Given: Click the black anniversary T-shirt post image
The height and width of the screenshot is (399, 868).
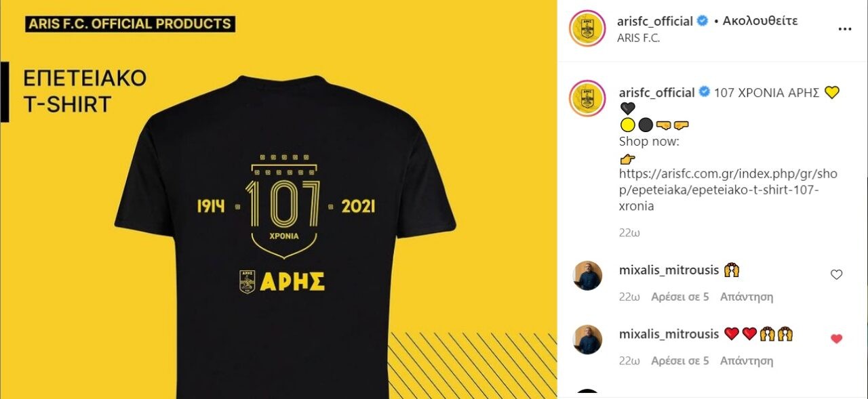Looking at the screenshot, I should coord(278,199).
